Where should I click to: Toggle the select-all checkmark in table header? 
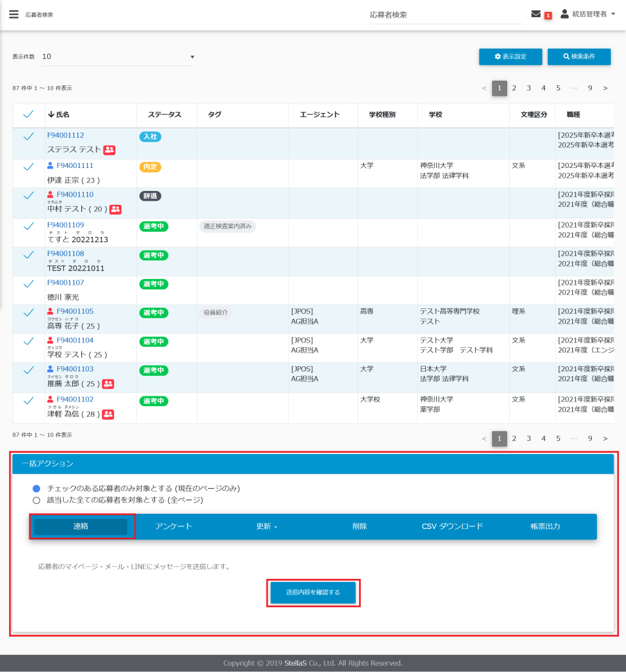(x=28, y=115)
